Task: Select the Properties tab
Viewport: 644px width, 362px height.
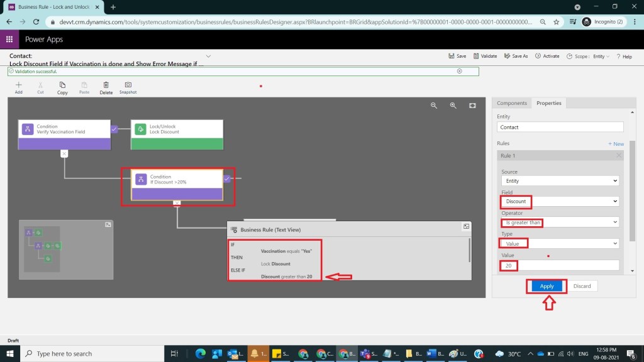Action: point(548,103)
